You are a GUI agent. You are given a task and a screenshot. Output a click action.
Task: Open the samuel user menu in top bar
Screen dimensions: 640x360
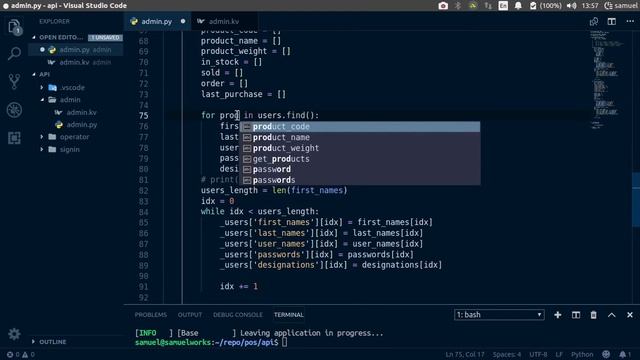[x=621, y=6]
